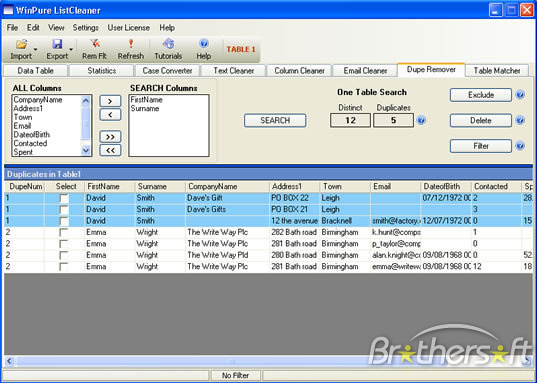Tick checkbox for p_taylor email row
This screenshot has width=537, height=383.
64,244
